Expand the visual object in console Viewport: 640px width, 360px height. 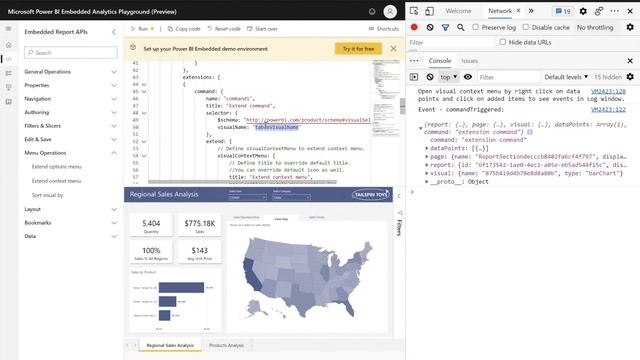[x=427, y=173]
